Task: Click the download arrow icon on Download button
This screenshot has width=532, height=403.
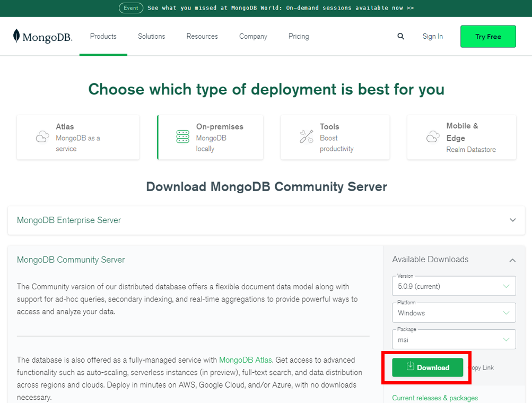Action: (x=410, y=366)
